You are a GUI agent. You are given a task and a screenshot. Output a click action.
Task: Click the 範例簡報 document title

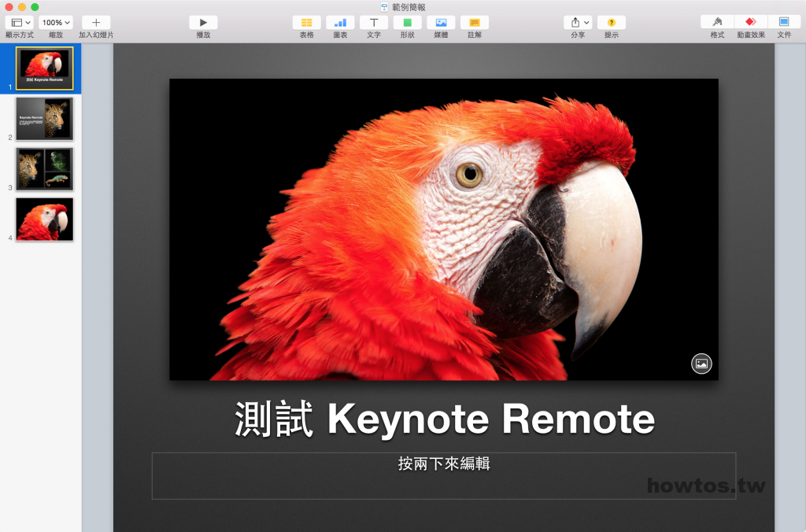coord(409,7)
